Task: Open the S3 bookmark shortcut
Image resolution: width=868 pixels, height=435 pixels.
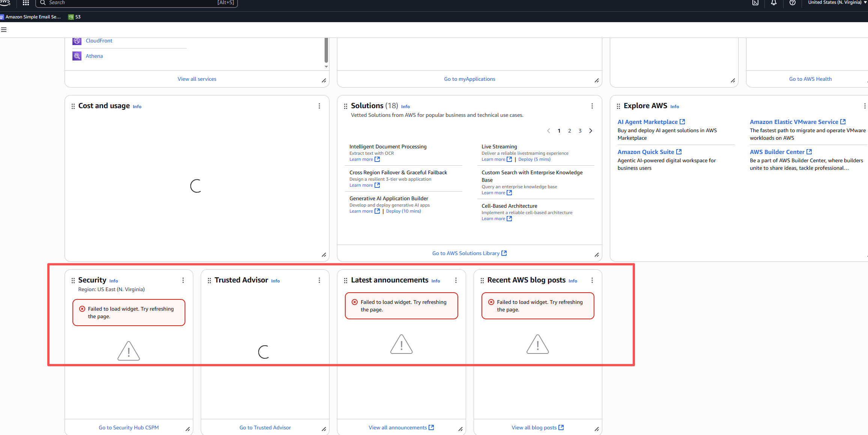Action: pyautogui.click(x=75, y=17)
